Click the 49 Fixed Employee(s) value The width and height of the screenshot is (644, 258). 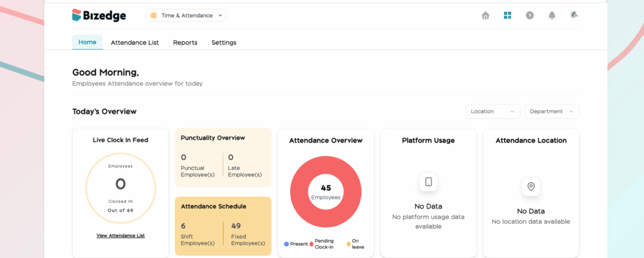pyautogui.click(x=236, y=226)
